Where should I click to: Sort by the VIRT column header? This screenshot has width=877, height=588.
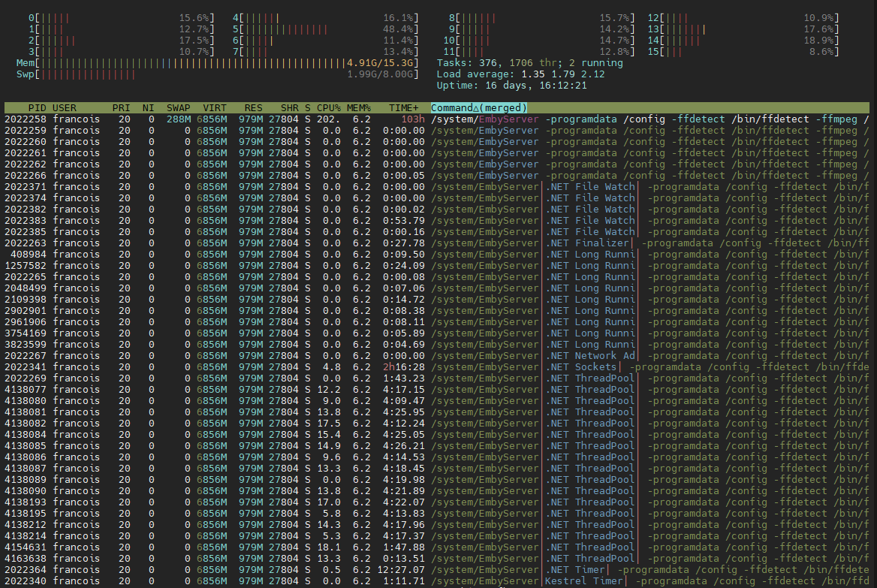[x=214, y=108]
